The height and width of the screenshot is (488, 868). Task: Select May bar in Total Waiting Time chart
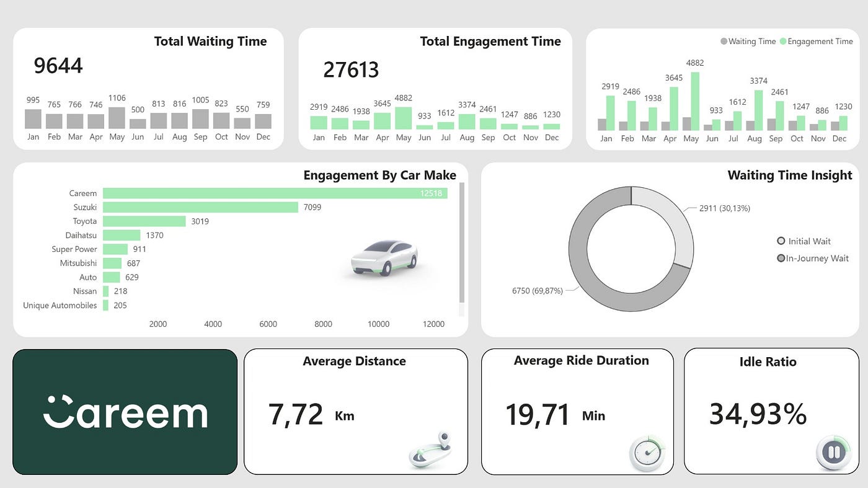[x=117, y=118]
